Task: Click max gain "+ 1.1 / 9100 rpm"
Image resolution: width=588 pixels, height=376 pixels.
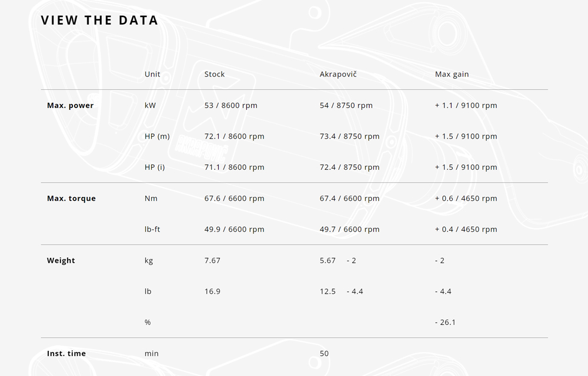Action: coord(466,106)
